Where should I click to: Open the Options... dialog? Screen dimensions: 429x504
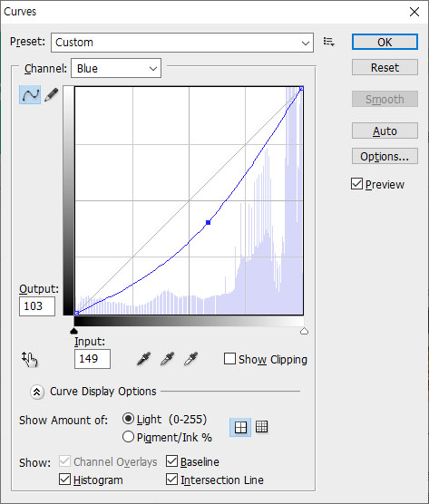(385, 156)
